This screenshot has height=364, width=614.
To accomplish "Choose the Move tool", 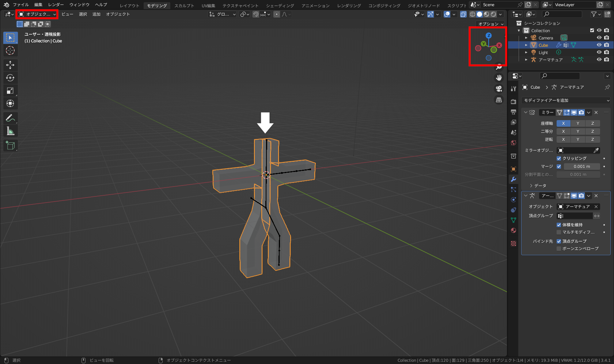I will click(10, 65).
